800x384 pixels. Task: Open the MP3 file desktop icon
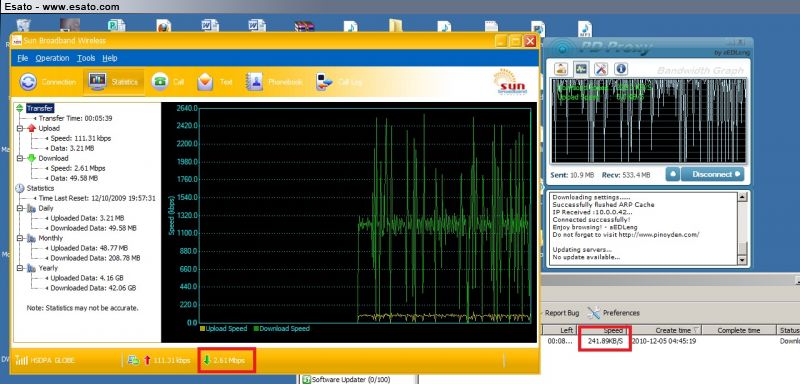[585, 29]
